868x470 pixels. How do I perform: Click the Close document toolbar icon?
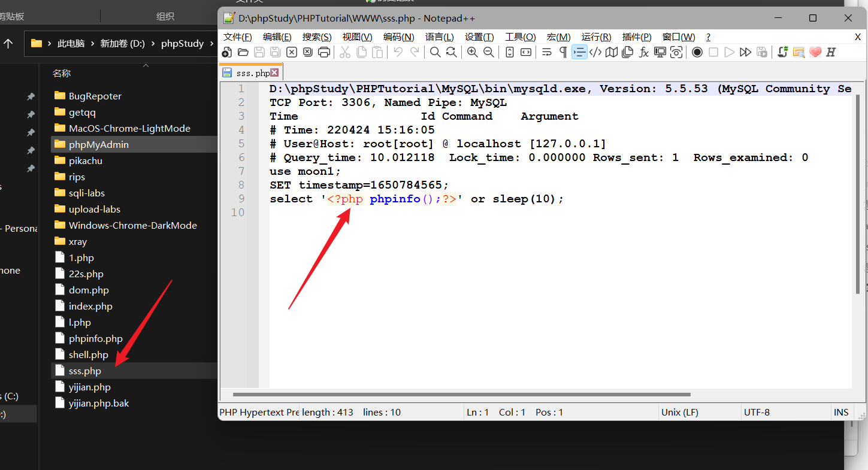(291, 52)
